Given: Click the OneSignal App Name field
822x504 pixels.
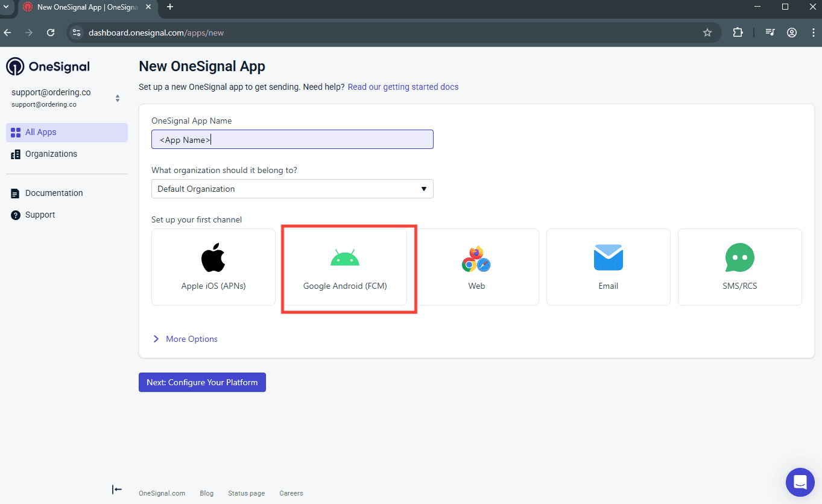Looking at the screenshot, I should [x=292, y=139].
